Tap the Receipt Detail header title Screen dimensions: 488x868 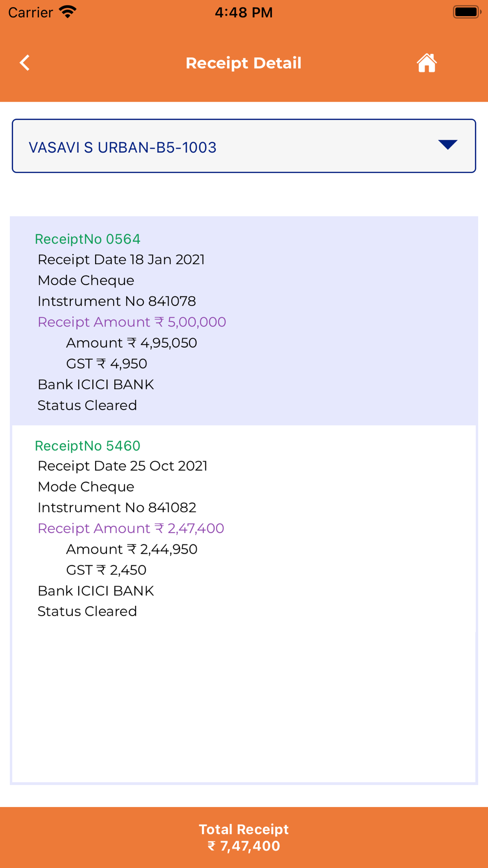(244, 63)
